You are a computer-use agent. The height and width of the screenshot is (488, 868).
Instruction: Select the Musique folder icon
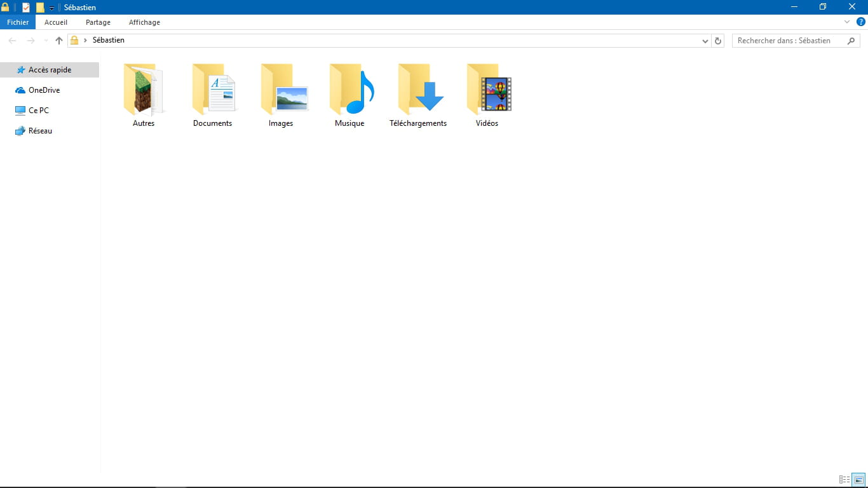click(x=352, y=89)
